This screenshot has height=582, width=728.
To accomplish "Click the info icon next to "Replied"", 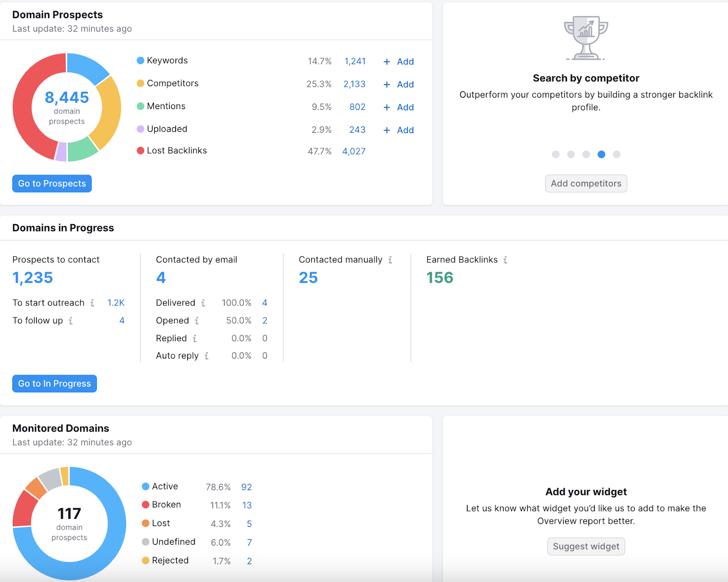I will click(x=195, y=338).
